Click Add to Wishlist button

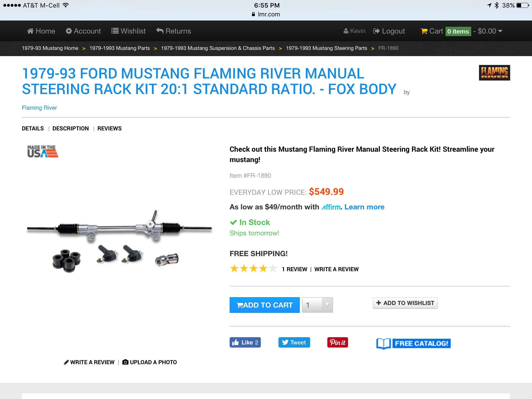point(405,303)
